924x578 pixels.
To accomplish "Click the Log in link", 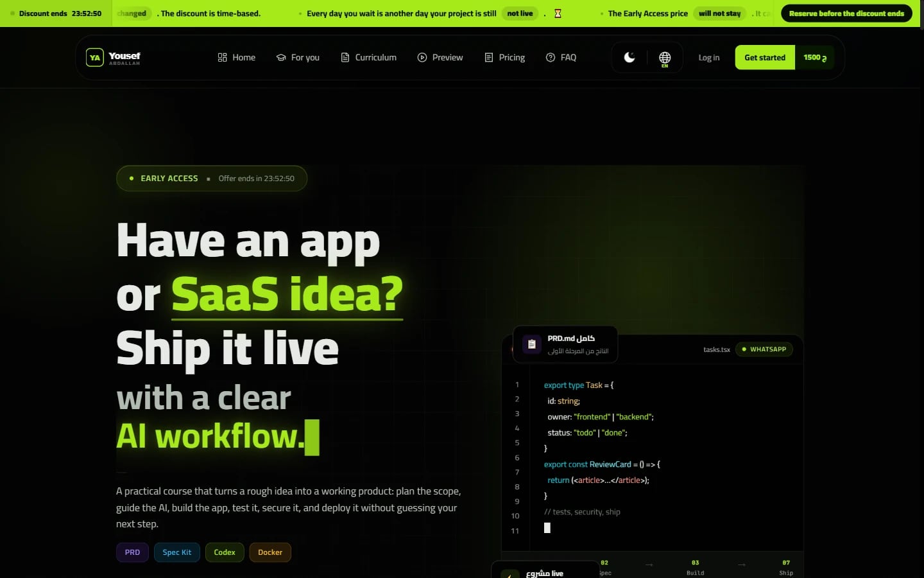I will (x=709, y=57).
